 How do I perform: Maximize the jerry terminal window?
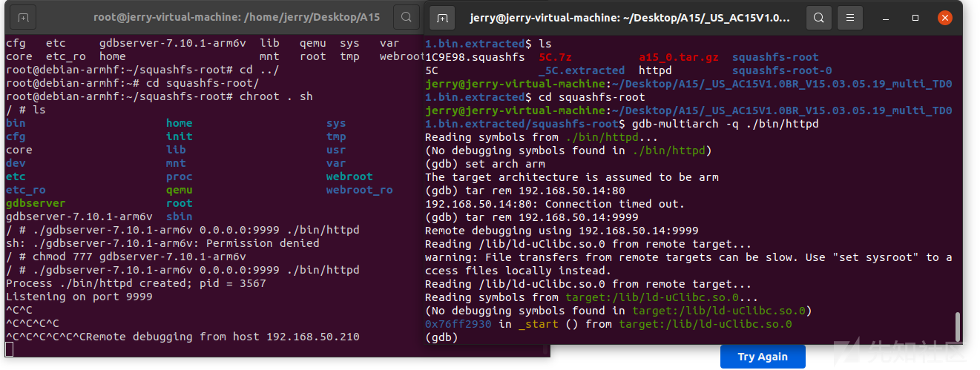[915, 17]
